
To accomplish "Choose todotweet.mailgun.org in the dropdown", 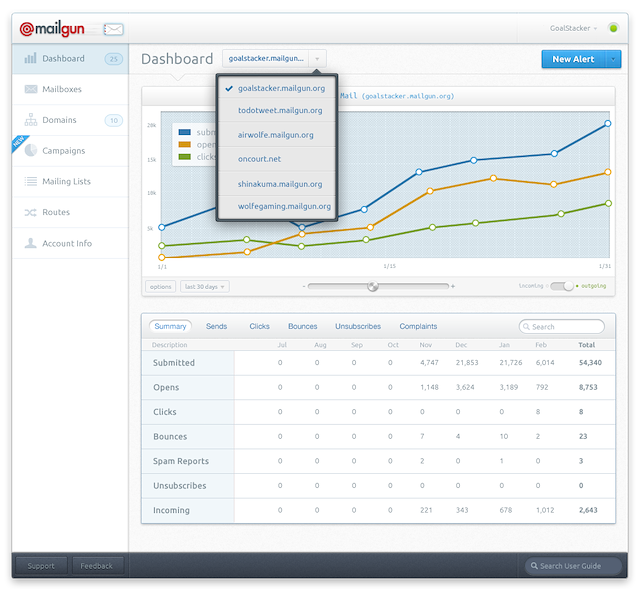I will 280,110.
